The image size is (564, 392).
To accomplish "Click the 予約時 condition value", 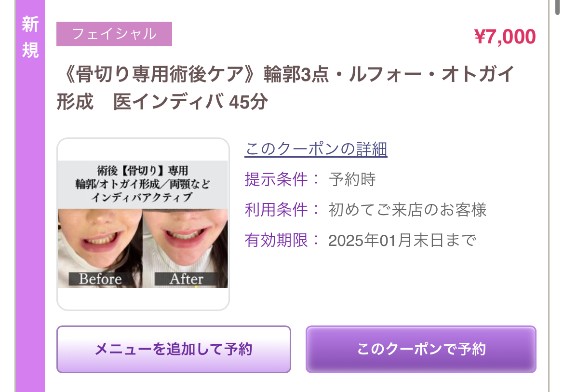I will 352,179.
